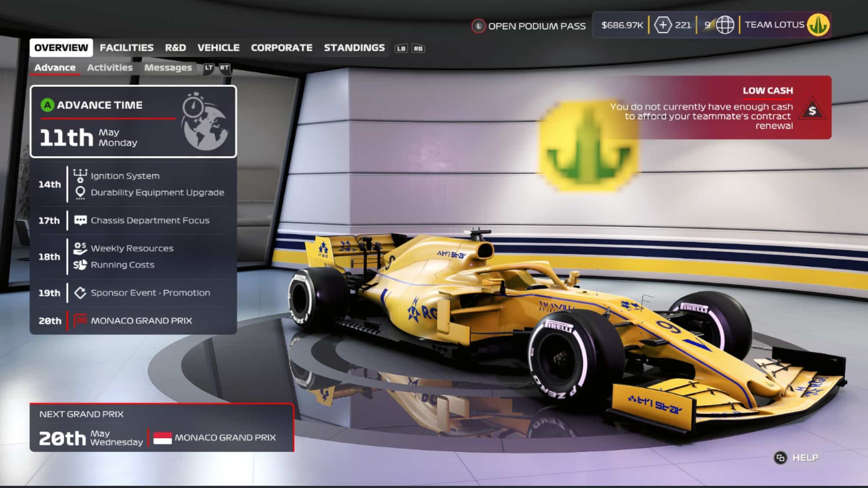Image resolution: width=868 pixels, height=488 pixels.
Task: Click the 17th date label
Action: pos(49,220)
